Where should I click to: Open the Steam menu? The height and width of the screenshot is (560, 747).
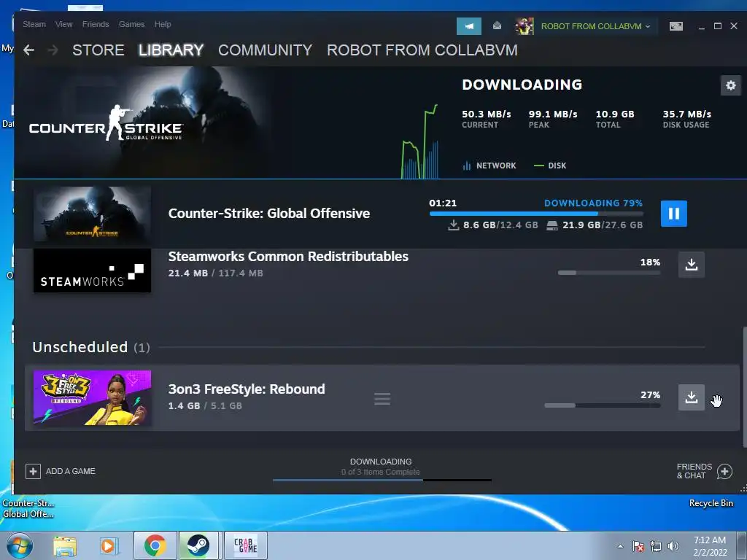pyautogui.click(x=34, y=24)
